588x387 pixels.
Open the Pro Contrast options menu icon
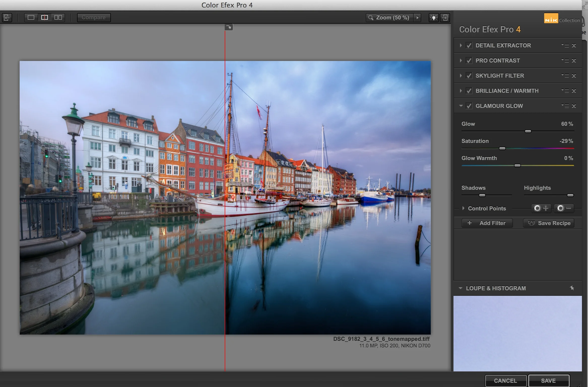coord(565,60)
